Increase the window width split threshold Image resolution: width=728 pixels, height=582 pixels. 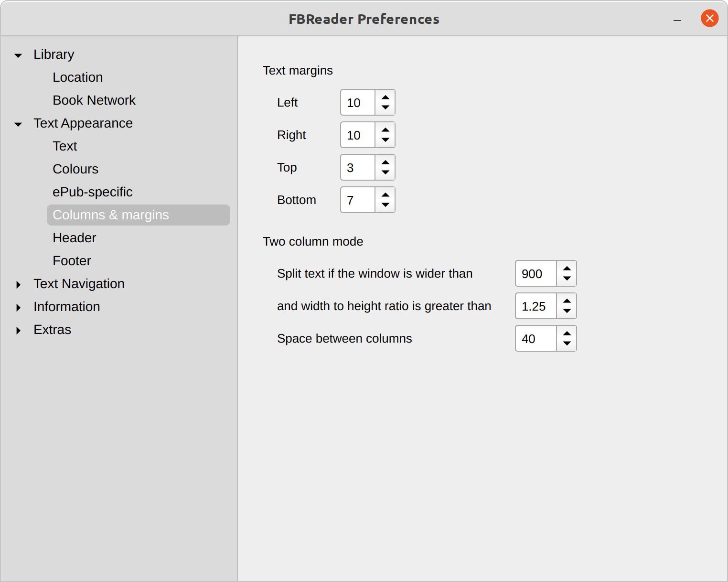(567, 269)
